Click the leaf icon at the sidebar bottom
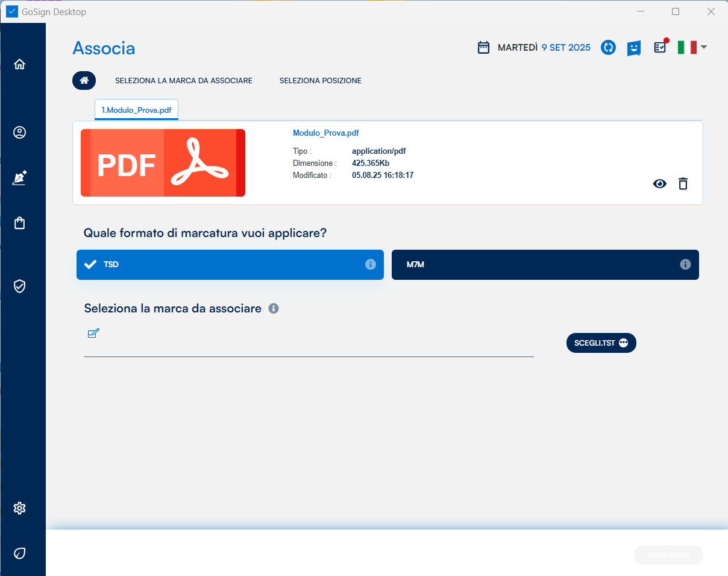This screenshot has width=728, height=576. click(20, 553)
